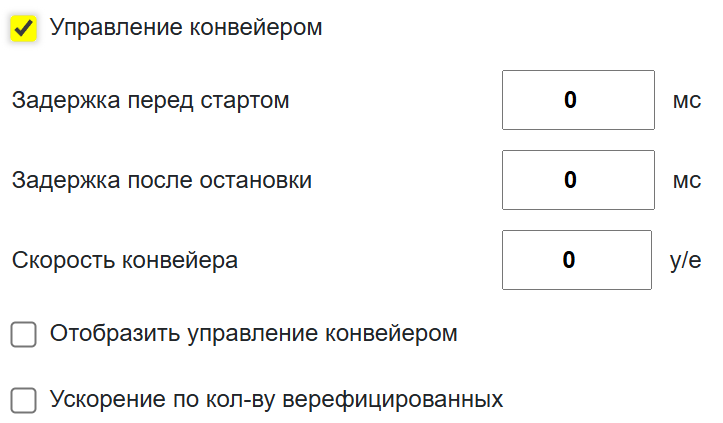Click the Задержка после остановки label
723x423 pixels.
pyautogui.click(x=162, y=181)
